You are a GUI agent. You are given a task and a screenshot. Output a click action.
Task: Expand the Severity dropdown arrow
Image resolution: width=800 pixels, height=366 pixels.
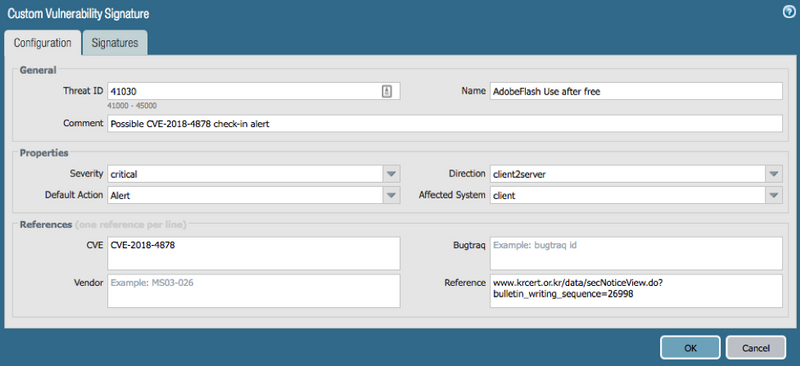(391, 174)
